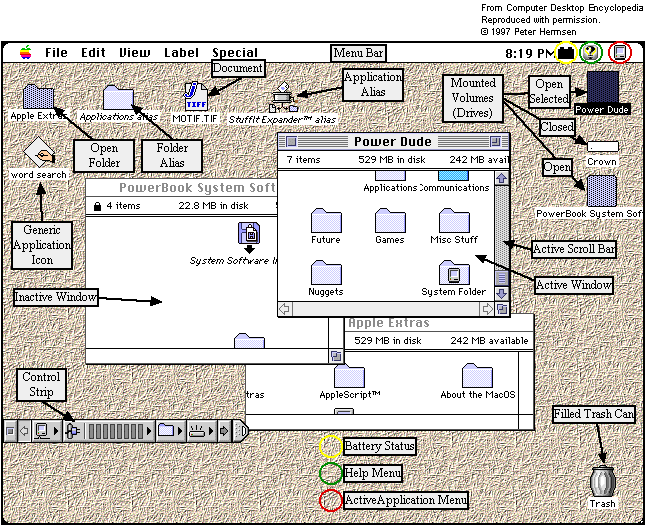The height and width of the screenshot is (527, 647).
Task: Click the hard disk module in Control Strip
Action: (197, 431)
